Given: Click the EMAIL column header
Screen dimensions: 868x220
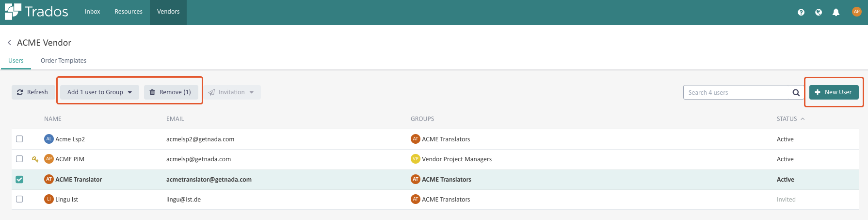Looking at the screenshot, I should (x=175, y=119).
